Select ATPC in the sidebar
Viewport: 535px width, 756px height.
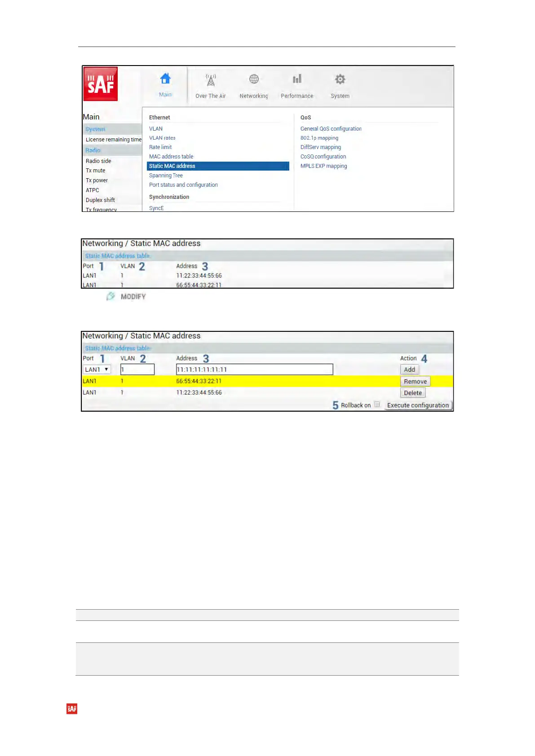tap(93, 190)
